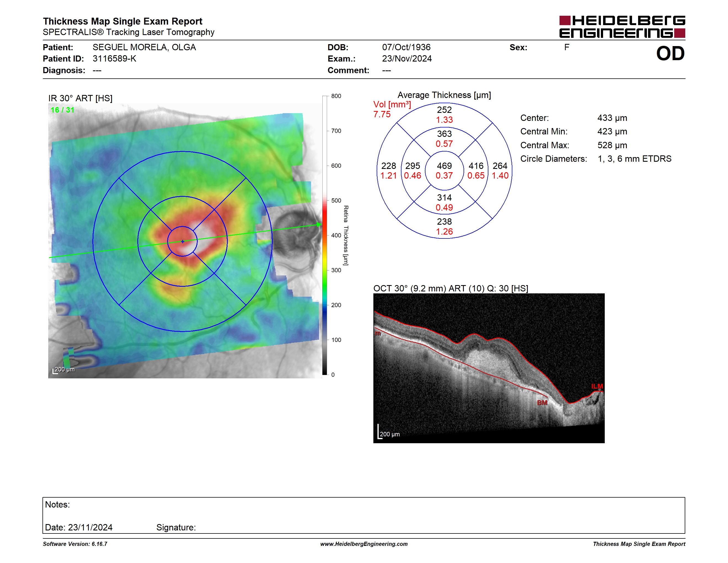Click the footer 'Thickness Map Single Exam Report' text

tap(639, 544)
